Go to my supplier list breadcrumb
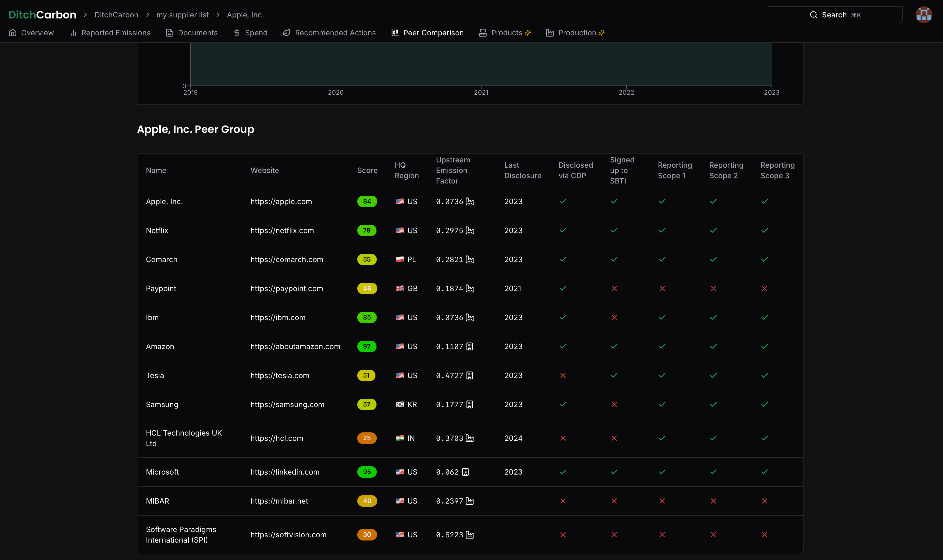The width and height of the screenshot is (943, 560). pos(182,15)
